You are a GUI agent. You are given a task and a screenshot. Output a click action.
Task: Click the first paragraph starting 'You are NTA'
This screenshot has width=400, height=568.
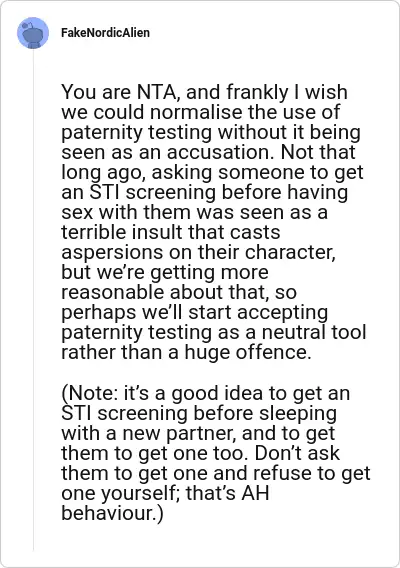pos(214,222)
